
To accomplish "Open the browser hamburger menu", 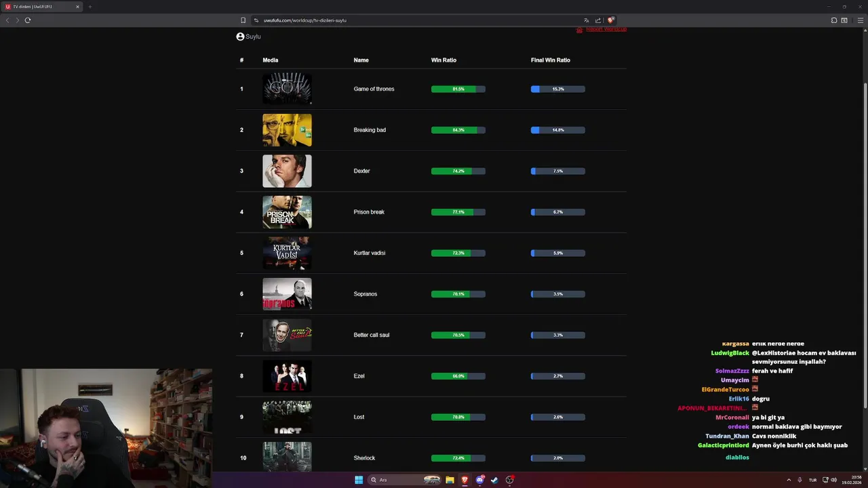I will [x=861, y=20].
